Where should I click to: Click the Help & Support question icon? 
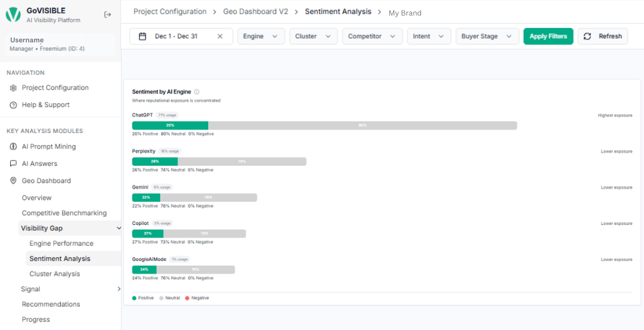point(13,105)
